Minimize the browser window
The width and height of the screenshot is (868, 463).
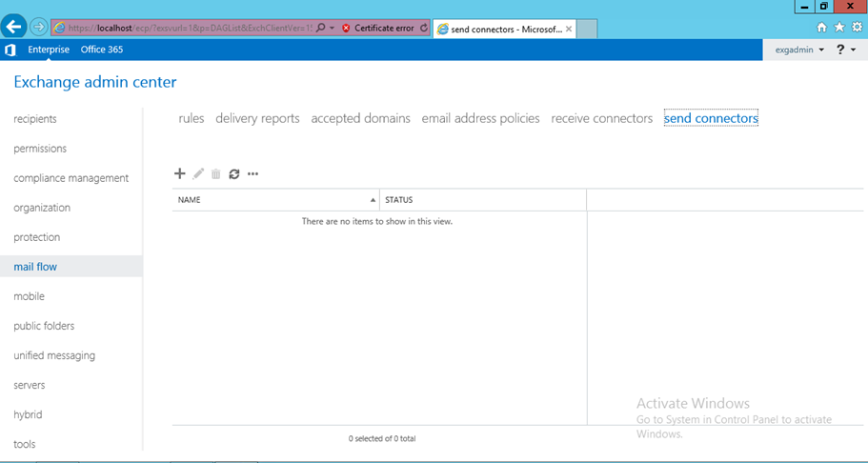coord(804,7)
